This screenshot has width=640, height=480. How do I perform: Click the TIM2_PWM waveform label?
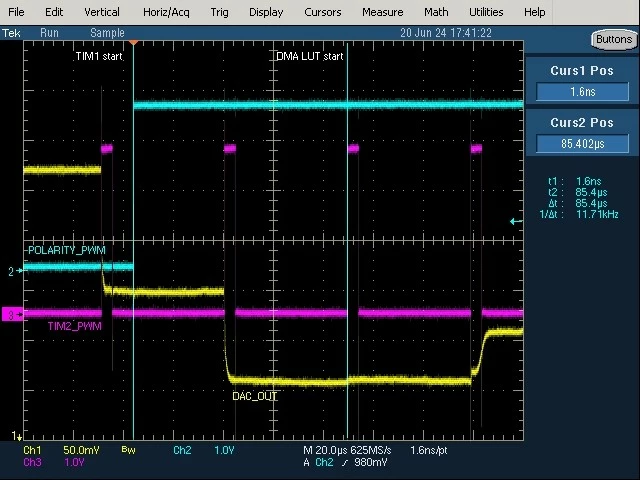pyautogui.click(x=74, y=326)
